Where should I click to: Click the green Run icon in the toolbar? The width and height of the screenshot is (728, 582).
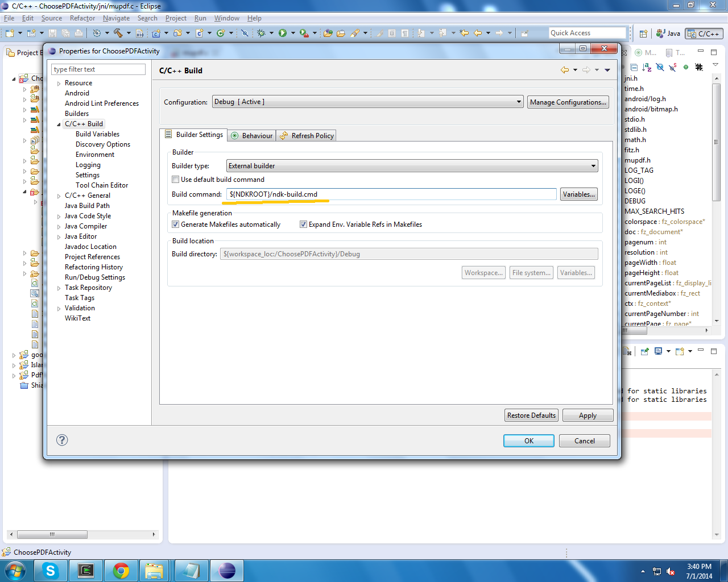(283, 33)
